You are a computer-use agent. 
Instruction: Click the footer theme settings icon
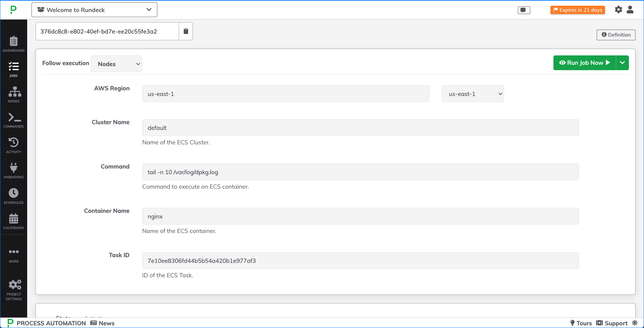(x=635, y=323)
